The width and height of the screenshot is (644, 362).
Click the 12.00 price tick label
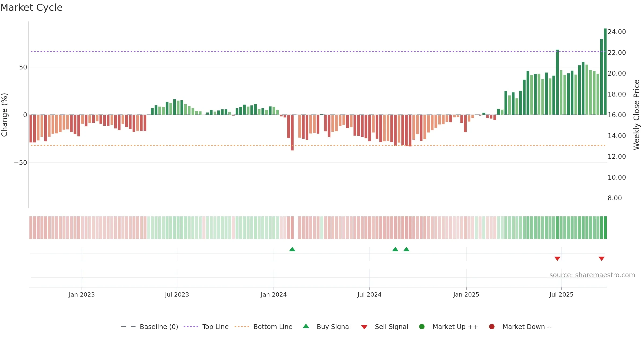point(617,157)
